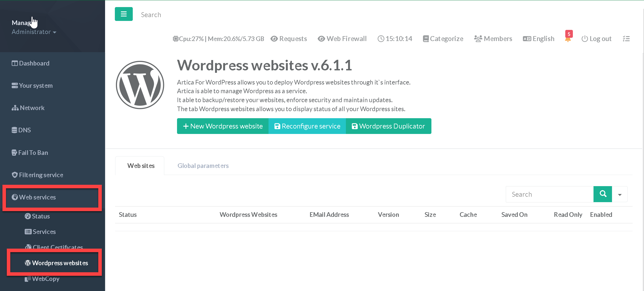The width and height of the screenshot is (644, 291).
Task: Open the dropdown arrow beside table search
Action: coord(620,195)
